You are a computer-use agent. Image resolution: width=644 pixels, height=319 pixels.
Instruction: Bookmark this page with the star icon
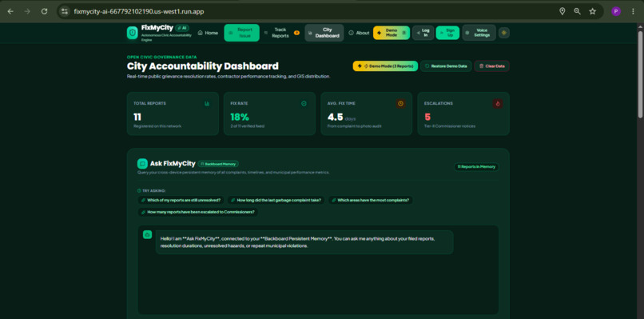pyautogui.click(x=593, y=11)
